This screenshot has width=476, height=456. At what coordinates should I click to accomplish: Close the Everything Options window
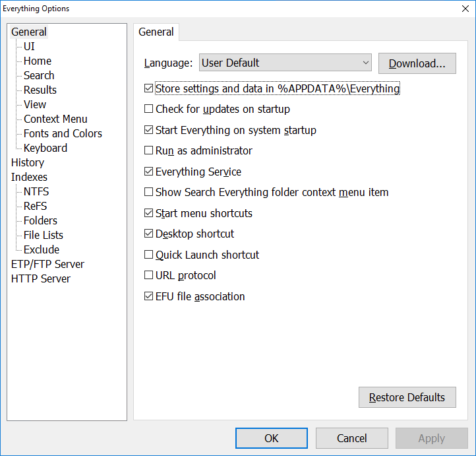coord(465,9)
